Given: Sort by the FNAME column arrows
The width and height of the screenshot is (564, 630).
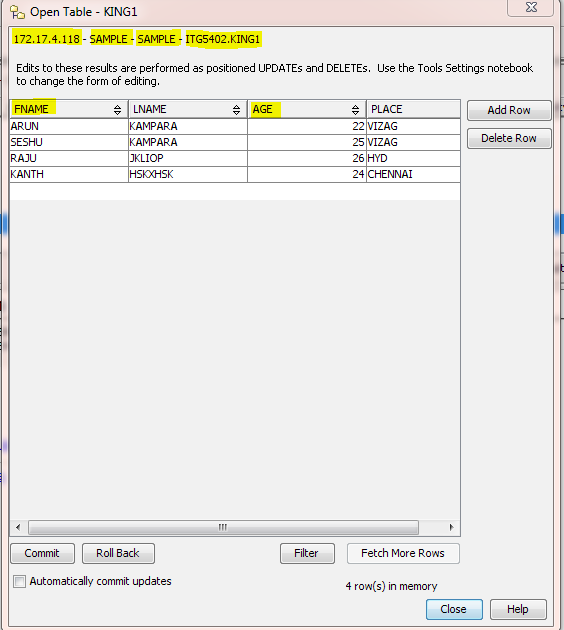Looking at the screenshot, I should (x=117, y=110).
